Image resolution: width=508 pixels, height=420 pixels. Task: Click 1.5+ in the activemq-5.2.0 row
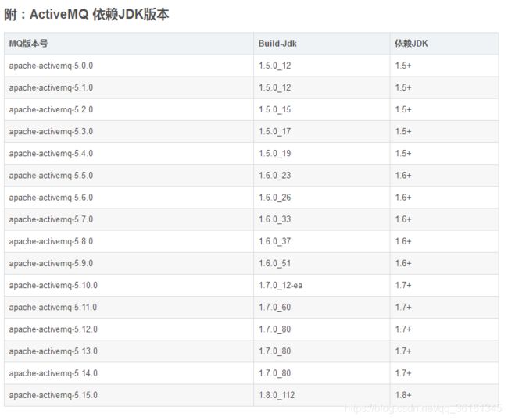pyautogui.click(x=403, y=110)
